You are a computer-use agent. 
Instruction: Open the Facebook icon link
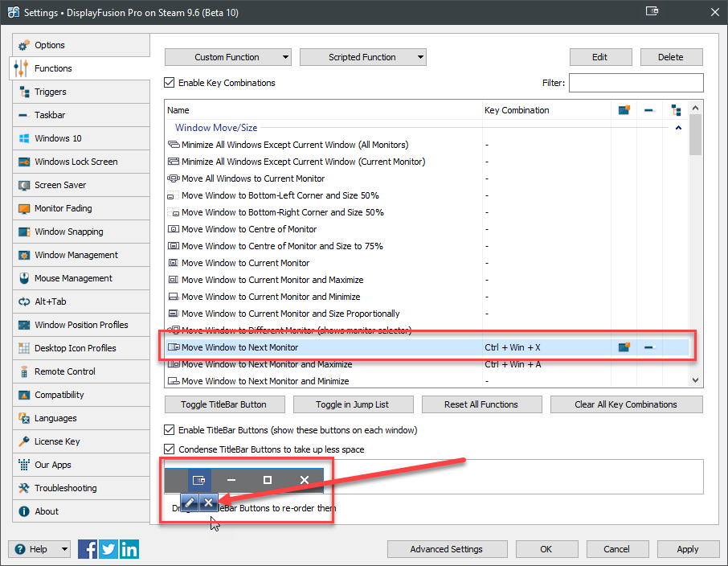88,549
